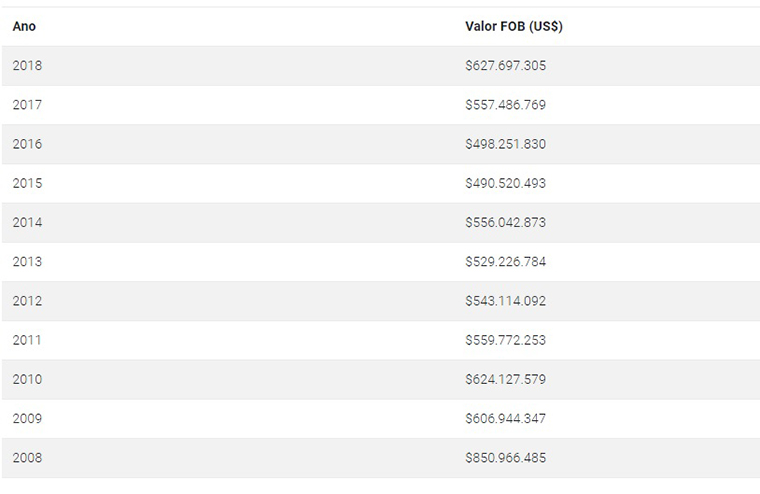
Task: Click the 2015 year cell
Action: pos(27,183)
